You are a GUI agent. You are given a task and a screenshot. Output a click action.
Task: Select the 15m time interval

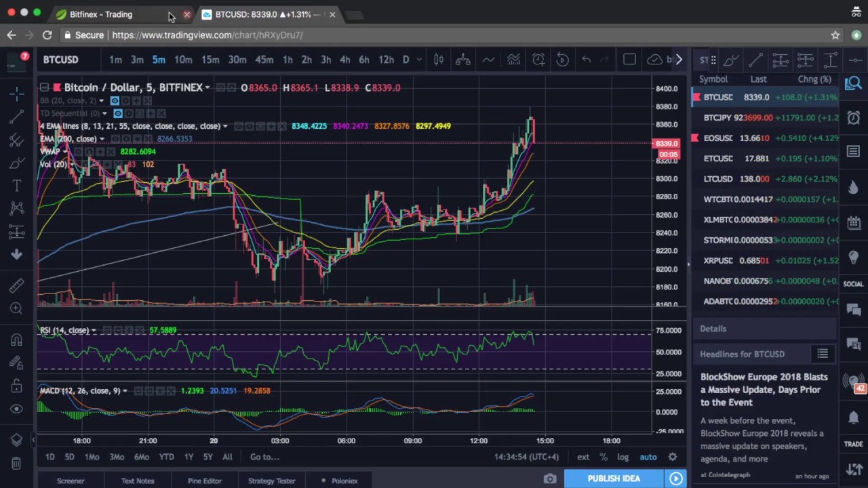pyautogui.click(x=210, y=60)
